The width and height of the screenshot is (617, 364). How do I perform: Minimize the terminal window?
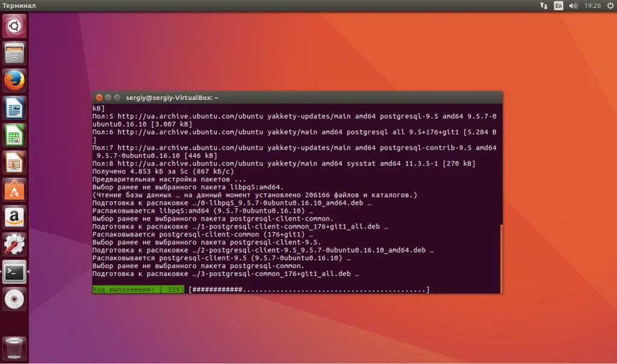108,97
